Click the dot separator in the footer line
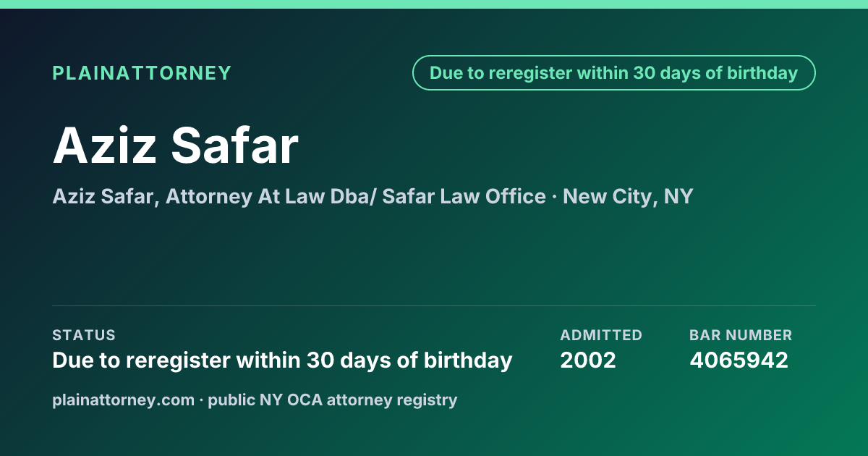 [201, 400]
